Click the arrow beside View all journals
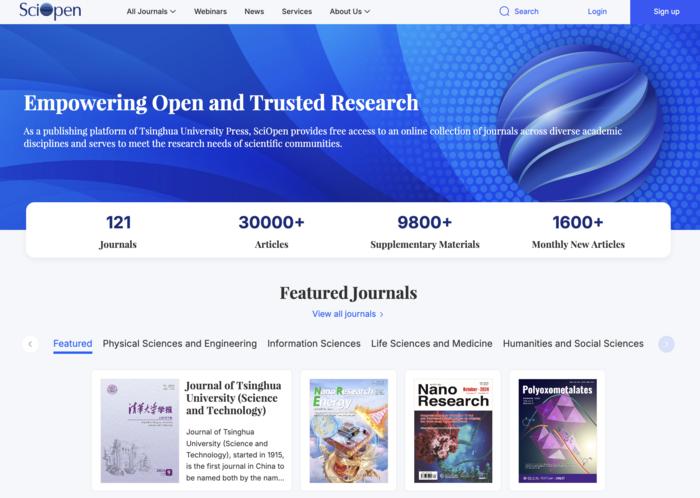Screen dimensions: 700x498 point(381,315)
